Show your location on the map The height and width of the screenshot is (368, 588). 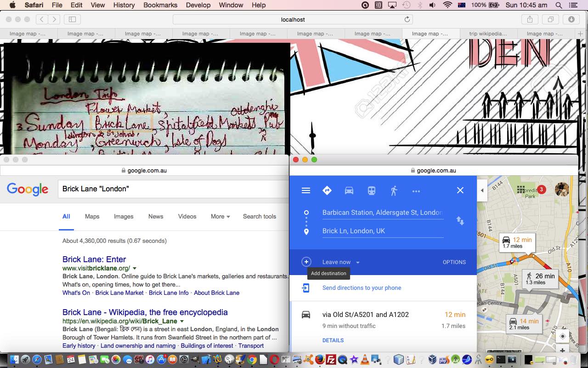point(562,336)
